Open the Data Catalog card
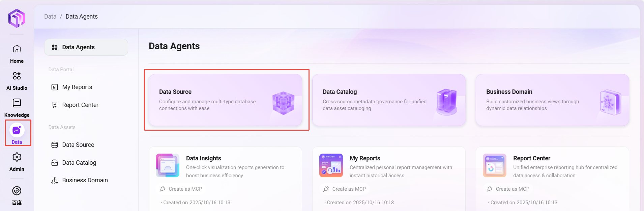Image resolution: width=644 pixels, height=211 pixels. coord(389,100)
